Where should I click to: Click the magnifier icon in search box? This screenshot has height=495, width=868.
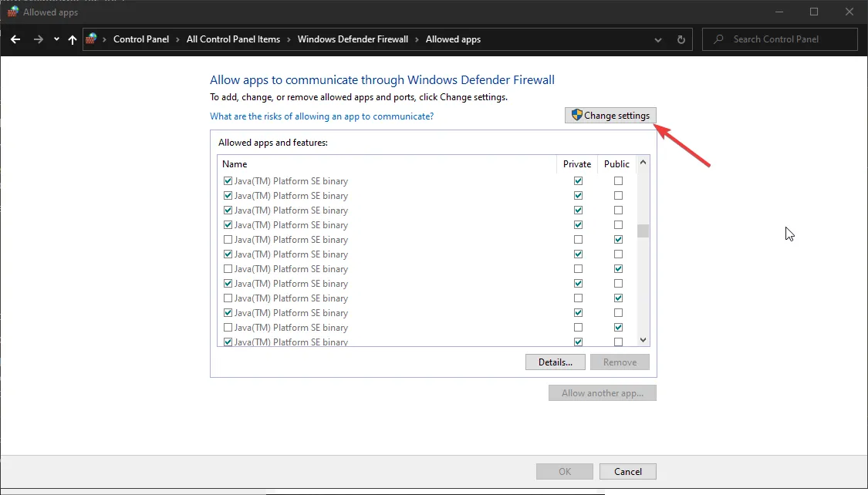[718, 39]
